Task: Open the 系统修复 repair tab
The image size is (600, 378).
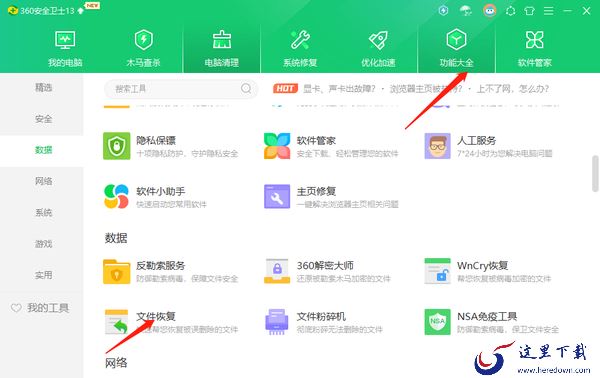Action: 300,48
